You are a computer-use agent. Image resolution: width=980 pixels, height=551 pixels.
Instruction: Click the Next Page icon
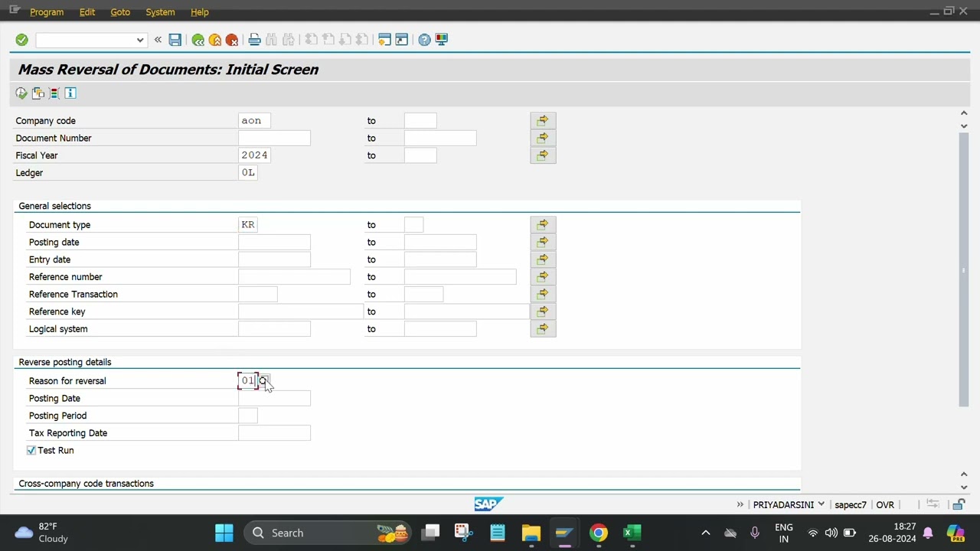(x=345, y=40)
